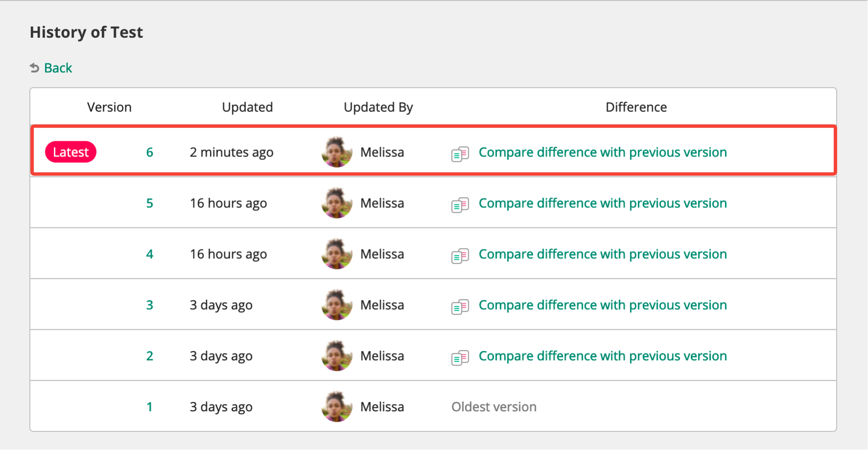Click the Back arrow icon

[34, 68]
